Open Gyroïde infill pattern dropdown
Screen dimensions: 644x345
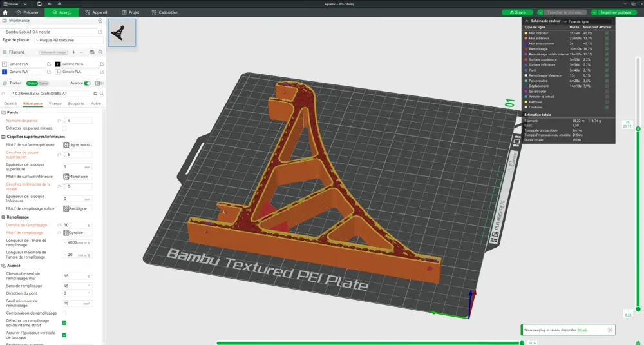pos(77,233)
